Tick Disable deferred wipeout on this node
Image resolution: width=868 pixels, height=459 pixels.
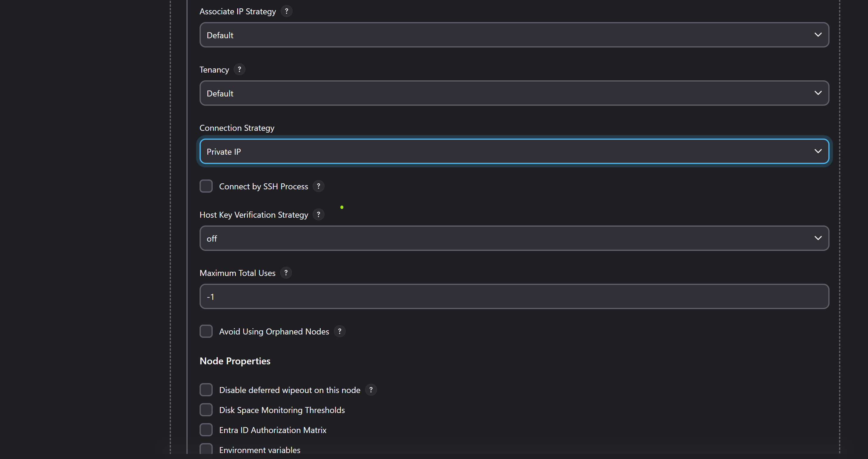206,390
